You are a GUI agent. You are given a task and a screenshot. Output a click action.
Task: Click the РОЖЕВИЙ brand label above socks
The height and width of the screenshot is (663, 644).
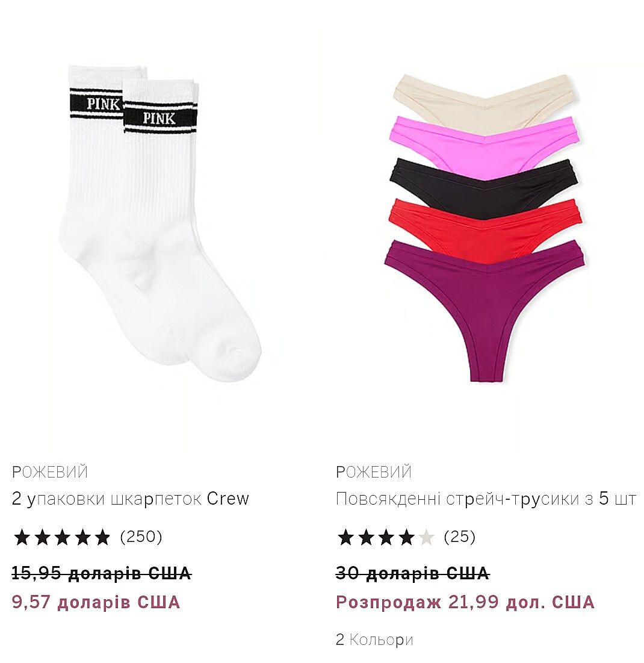point(50,472)
